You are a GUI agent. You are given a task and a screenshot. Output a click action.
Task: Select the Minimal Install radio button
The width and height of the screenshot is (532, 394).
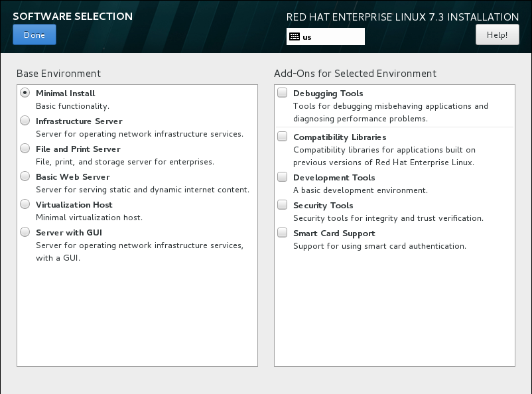click(25, 93)
